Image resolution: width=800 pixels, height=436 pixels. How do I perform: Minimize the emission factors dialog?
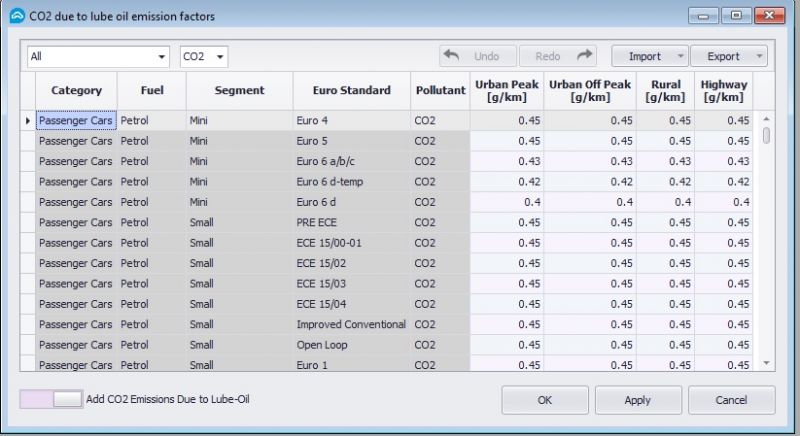coord(703,16)
